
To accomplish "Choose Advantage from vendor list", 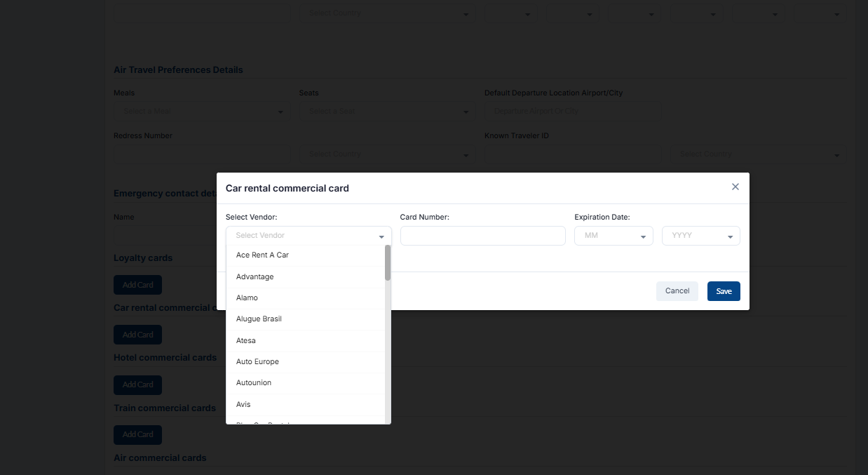I will click(306, 277).
